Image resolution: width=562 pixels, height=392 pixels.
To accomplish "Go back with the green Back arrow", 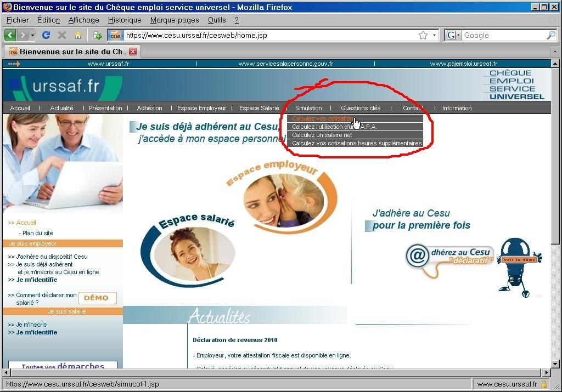I will 10,35.
